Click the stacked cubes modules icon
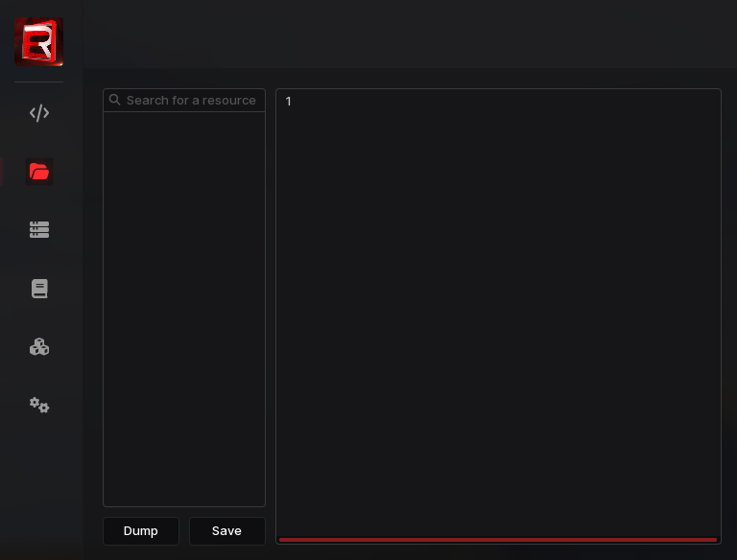The height and width of the screenshot is (560, 737). coord(39,347)
